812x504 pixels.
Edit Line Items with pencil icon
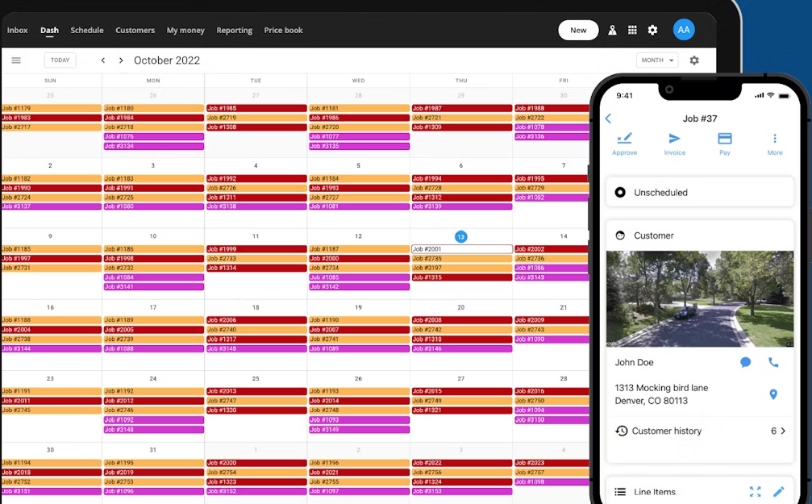pos(779,491)
